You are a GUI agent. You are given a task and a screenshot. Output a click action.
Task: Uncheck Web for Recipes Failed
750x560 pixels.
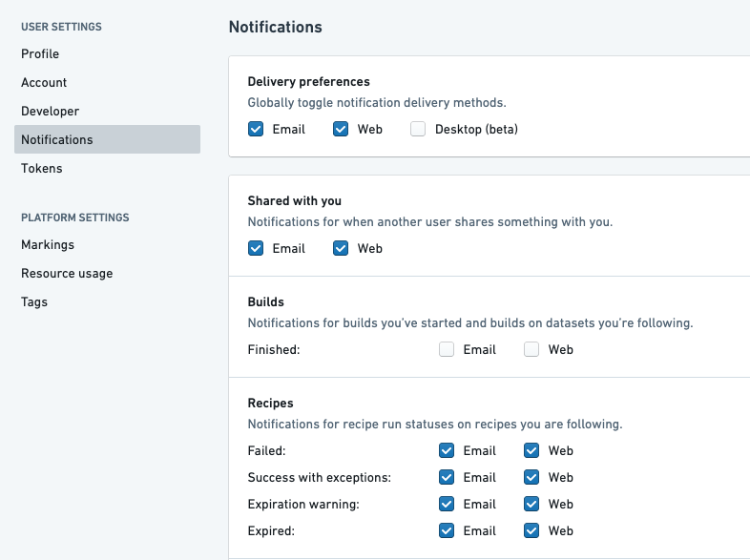pos(531,450)
